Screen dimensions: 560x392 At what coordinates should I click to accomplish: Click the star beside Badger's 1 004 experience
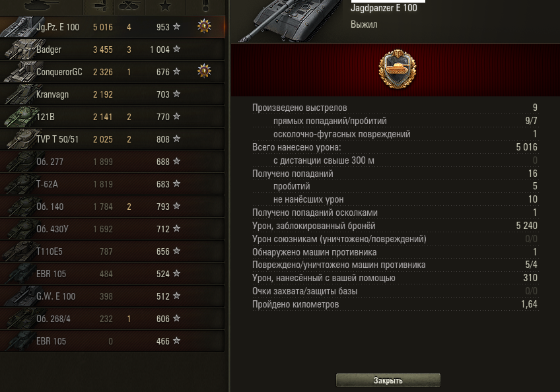click(176, 49)
